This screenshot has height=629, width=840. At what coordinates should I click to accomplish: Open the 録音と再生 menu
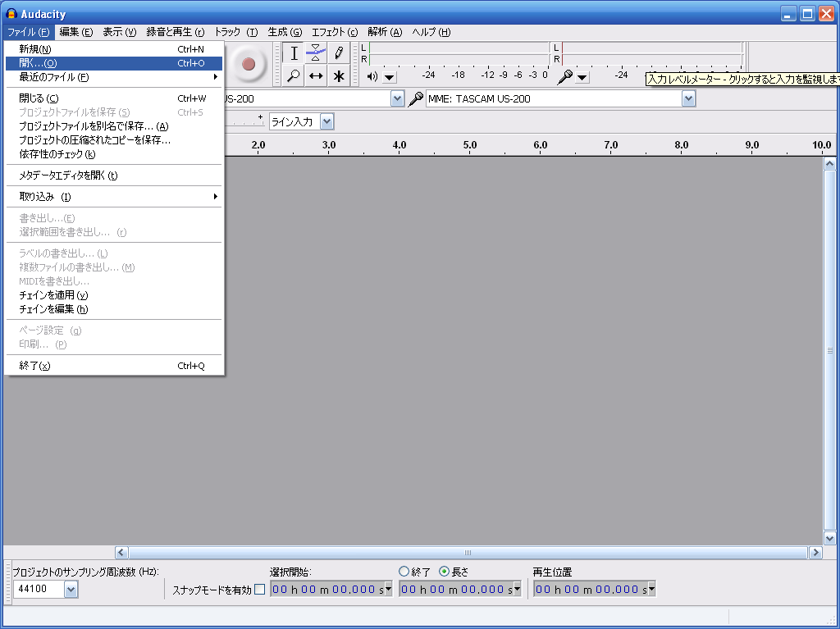coord(176,32)
